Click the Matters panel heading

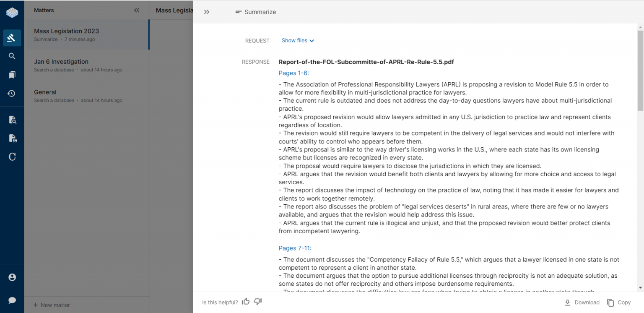44,10
